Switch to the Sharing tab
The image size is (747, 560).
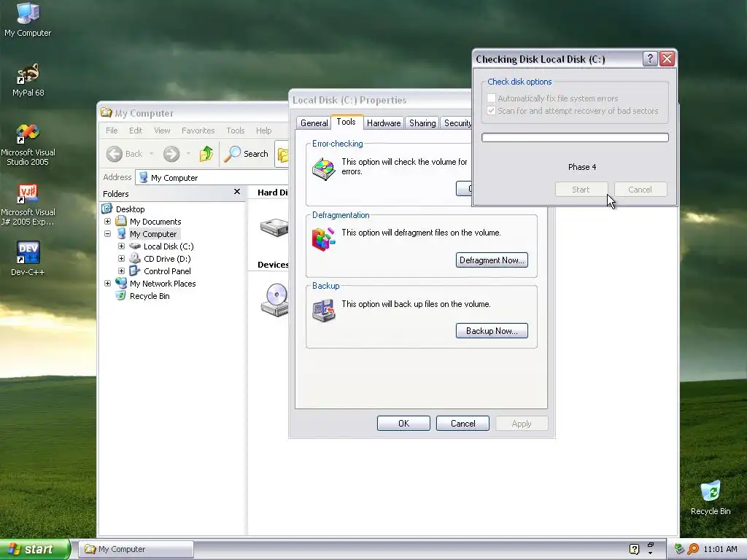pyautogui.click(x=422, y=122)
